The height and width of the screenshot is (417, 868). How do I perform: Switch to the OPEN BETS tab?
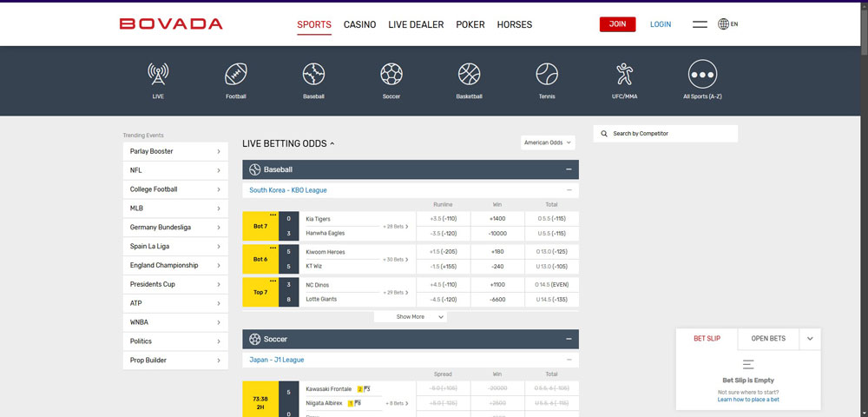point(768,338)
